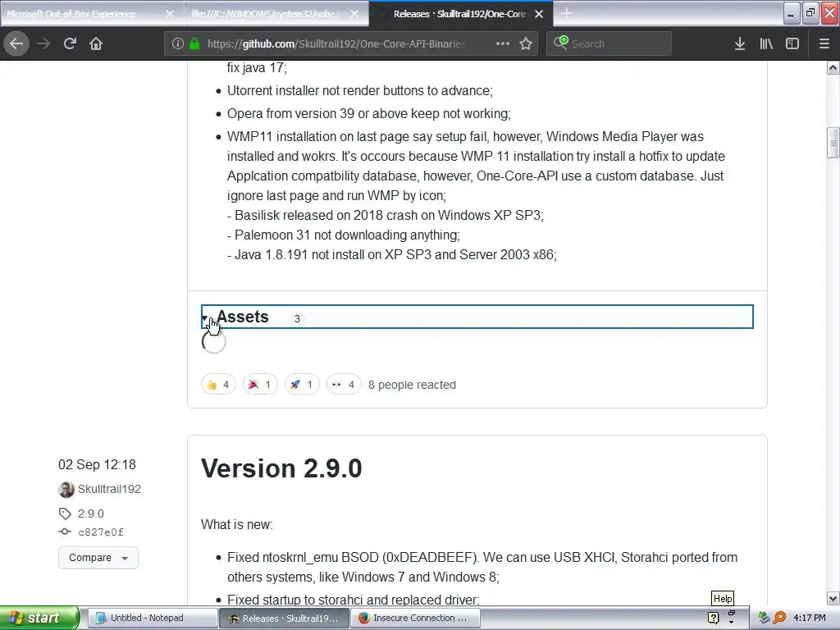
Task: Open tag 2.9.0 link
Action: 90,514
